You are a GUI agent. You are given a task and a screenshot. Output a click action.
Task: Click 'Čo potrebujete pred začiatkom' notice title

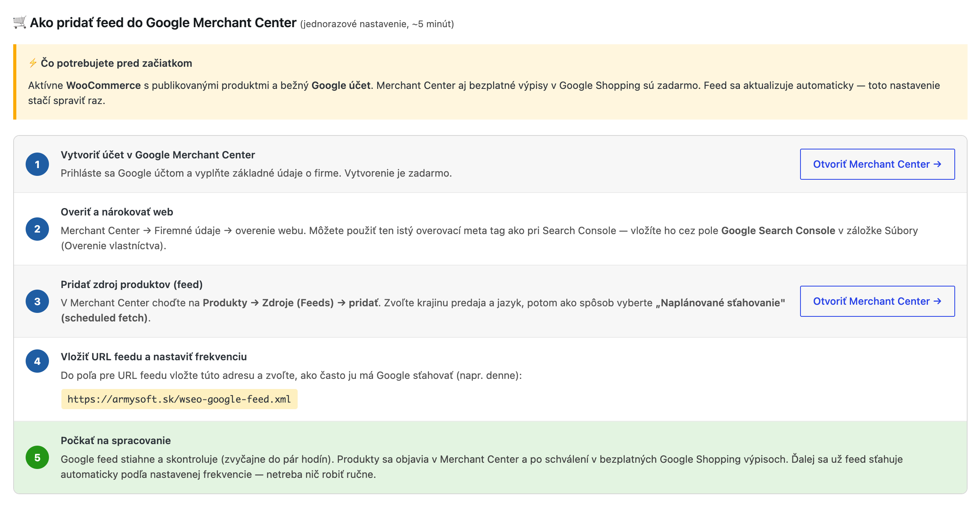click(x=117, y=63)
